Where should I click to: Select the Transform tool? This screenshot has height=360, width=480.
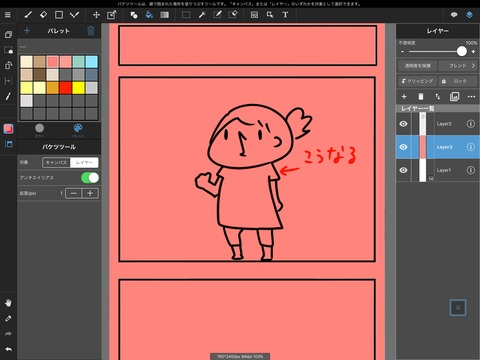(111, 15)
